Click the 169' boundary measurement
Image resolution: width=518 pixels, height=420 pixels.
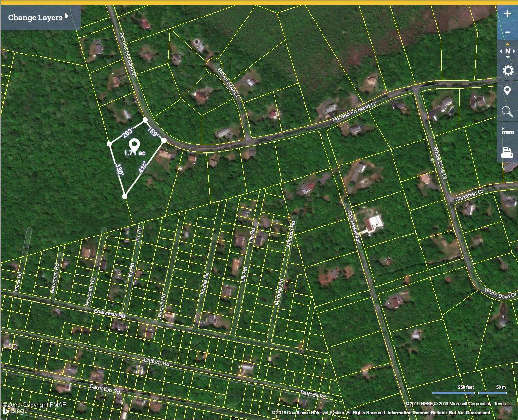(x=153, y=131)
